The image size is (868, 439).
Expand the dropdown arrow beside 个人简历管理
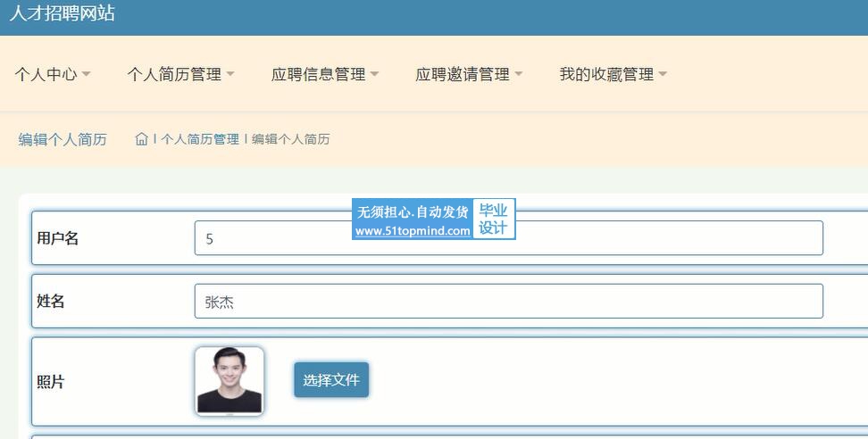tap(230, 73)
